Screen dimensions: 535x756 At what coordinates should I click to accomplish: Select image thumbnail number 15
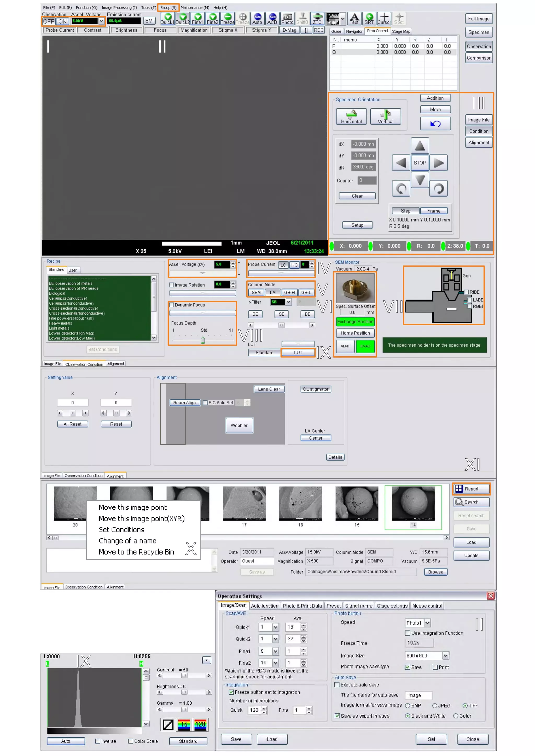pos(357,504)
